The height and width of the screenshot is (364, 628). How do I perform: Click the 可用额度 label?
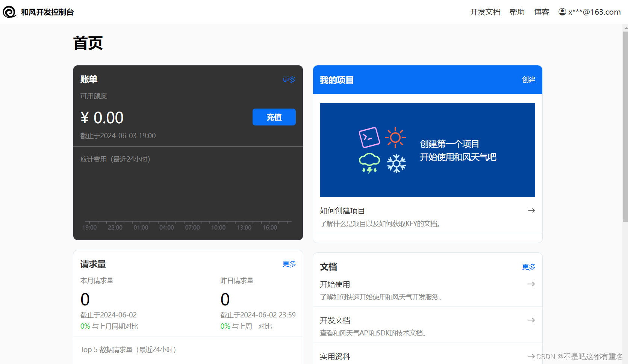(x=94, y=96)
